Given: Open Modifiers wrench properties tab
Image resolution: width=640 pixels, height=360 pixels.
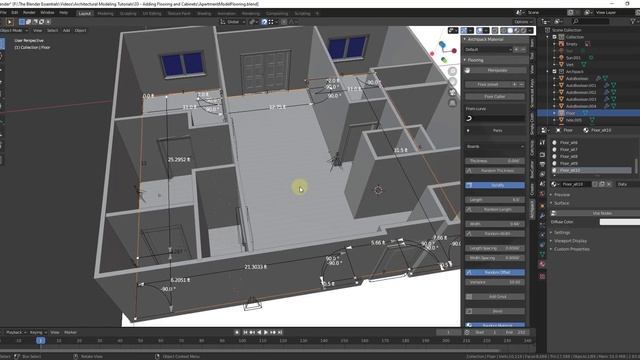Looking at the screenshot, I should tap(542, 216).
